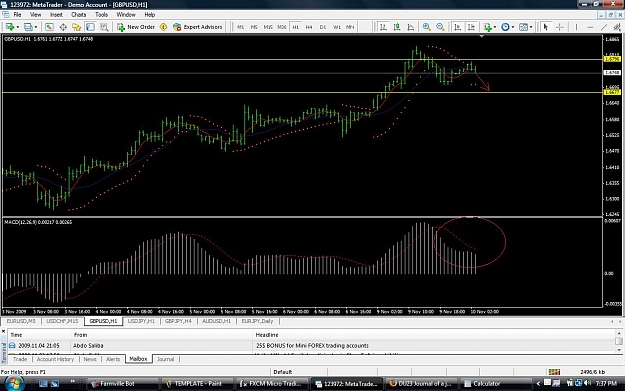Toggle chart Auto Scroll
625x391 pixels.
pos(457,27)
